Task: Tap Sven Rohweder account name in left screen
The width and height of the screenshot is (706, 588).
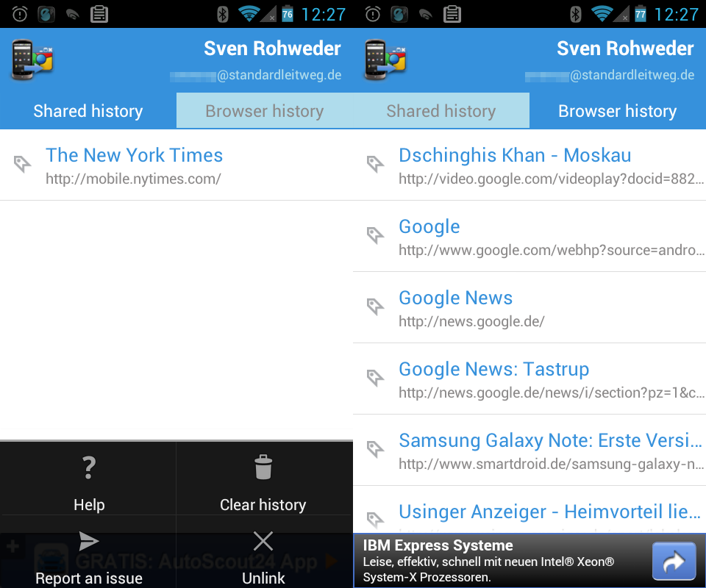Action: [272, 49]
